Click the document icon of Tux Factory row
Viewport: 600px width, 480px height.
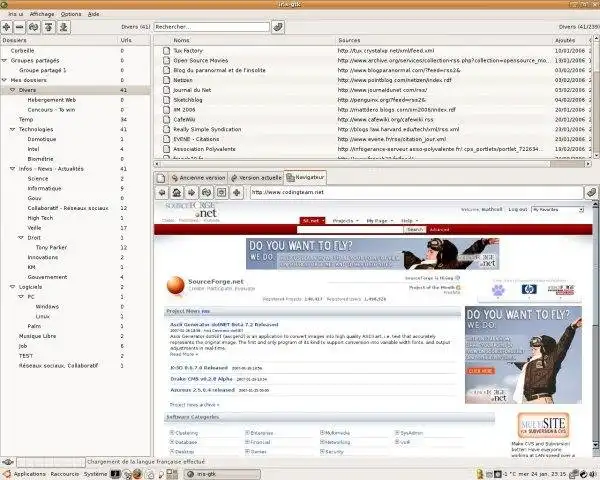pyautogui.click(x=166, y=51)
